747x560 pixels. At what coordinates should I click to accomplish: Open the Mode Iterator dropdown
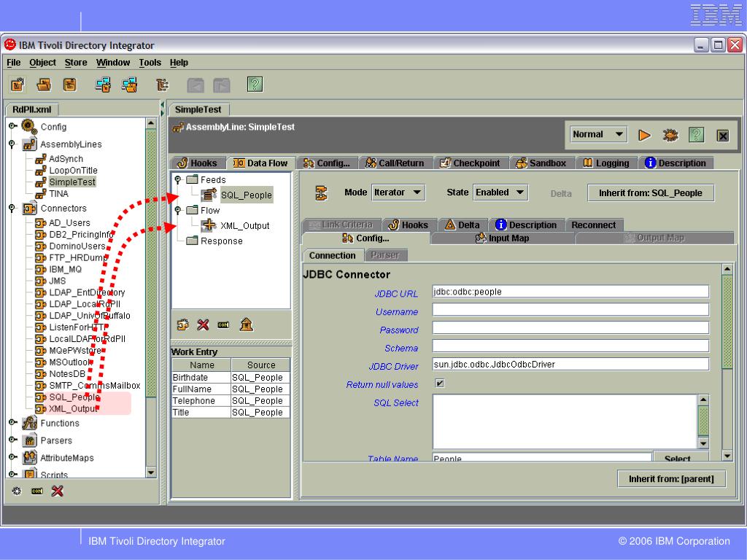click(x=398, y=192)
